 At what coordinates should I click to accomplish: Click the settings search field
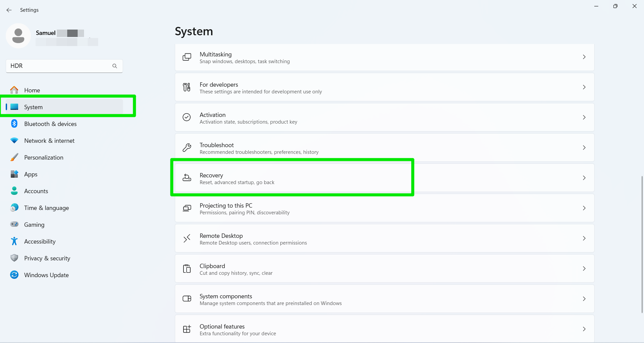59,66
